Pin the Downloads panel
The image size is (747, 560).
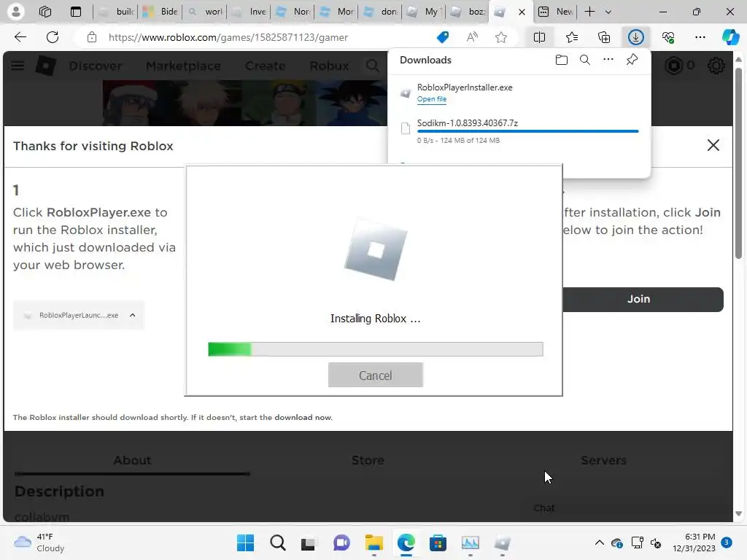(632, 60)
